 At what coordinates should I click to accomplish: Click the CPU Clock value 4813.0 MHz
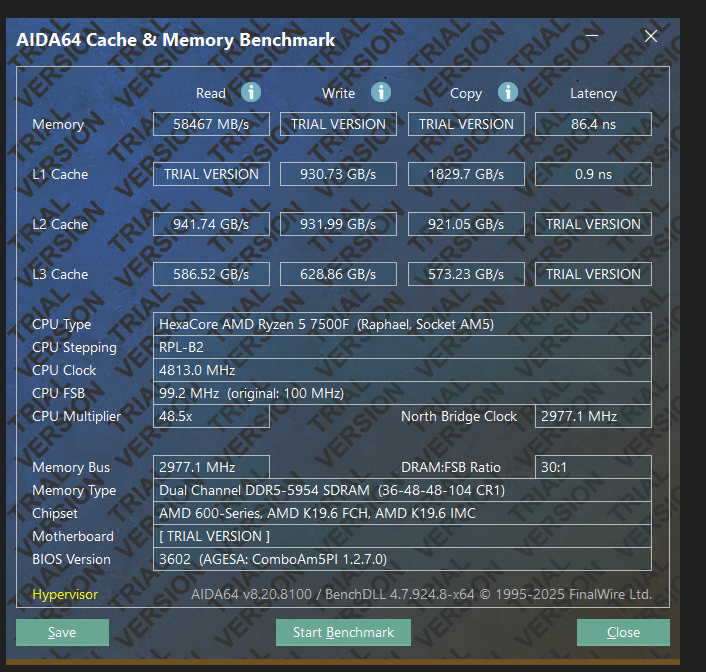tap(402, 370)
